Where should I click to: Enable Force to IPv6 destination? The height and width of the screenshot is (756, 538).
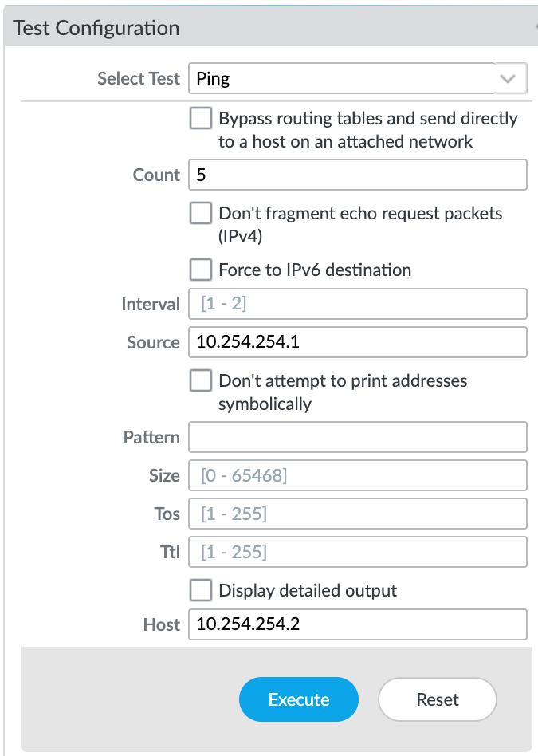tap(201, 270)
